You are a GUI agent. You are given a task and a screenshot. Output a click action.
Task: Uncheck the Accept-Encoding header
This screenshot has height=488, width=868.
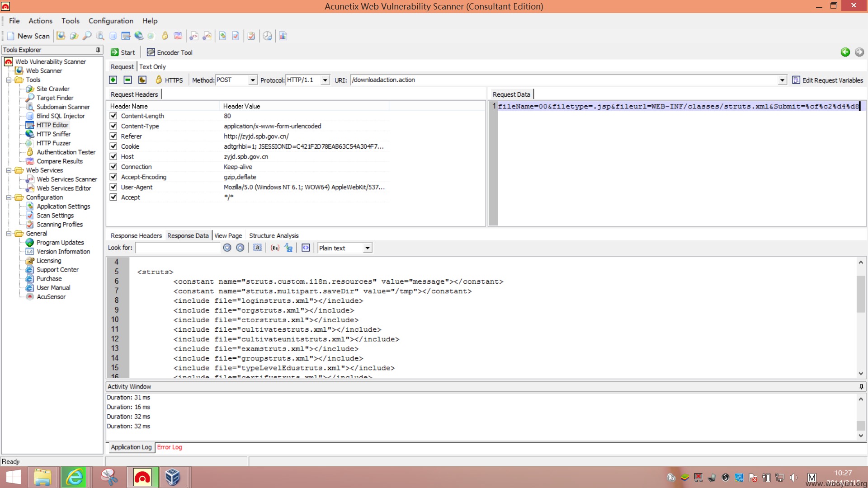[x=113, y=177]
